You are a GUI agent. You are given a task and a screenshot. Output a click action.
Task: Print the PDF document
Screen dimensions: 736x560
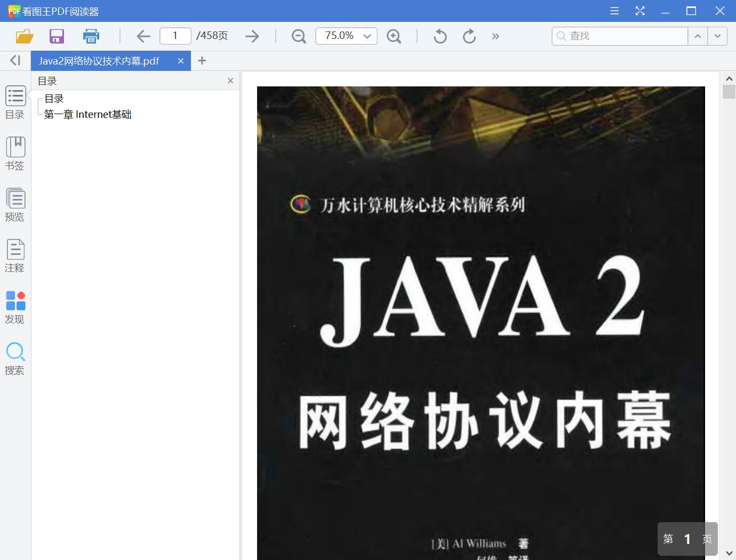(x=91, y=36)
